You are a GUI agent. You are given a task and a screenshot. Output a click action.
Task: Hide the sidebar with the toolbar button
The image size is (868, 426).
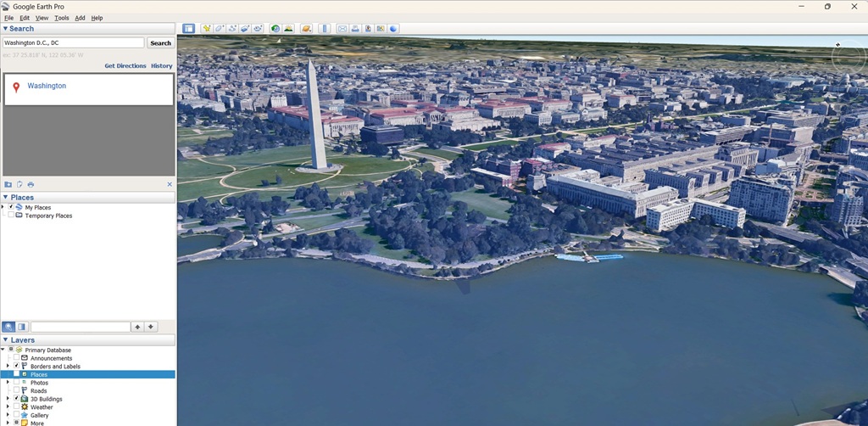[188, 28]
